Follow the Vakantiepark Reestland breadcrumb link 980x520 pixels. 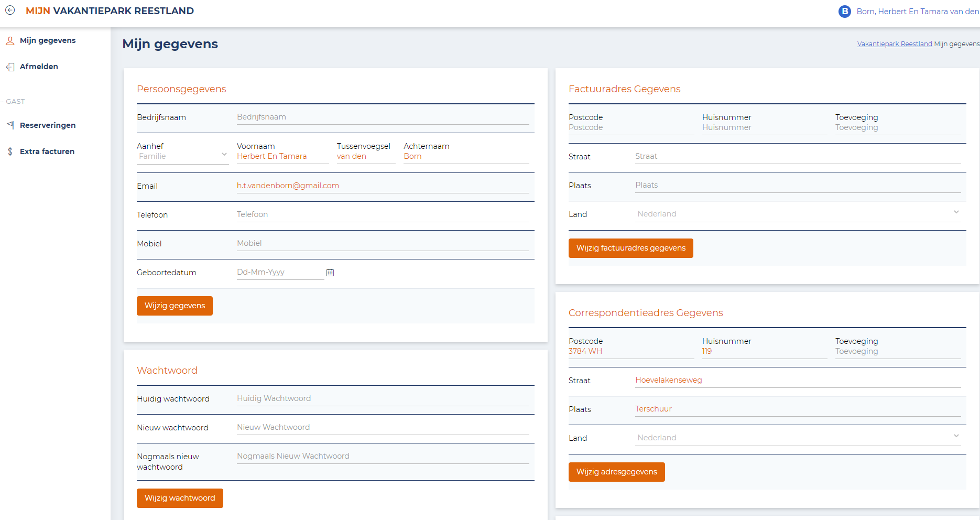(x=895, y=44)
